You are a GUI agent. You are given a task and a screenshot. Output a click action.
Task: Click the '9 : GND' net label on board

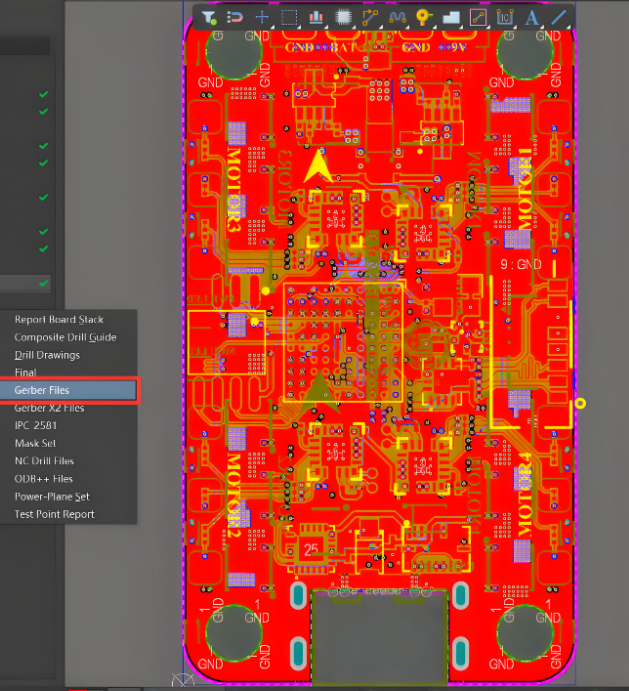coord(520,265)
